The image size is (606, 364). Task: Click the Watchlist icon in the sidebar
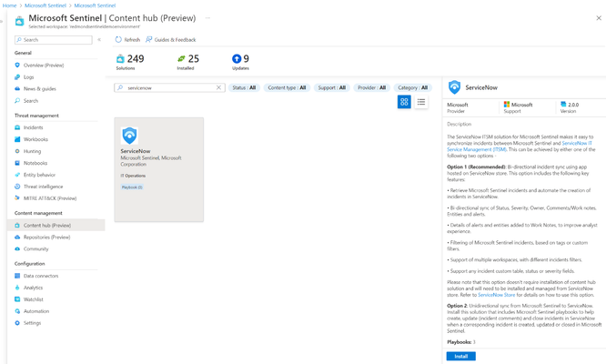pyautogui.click(x=17, y=299)
